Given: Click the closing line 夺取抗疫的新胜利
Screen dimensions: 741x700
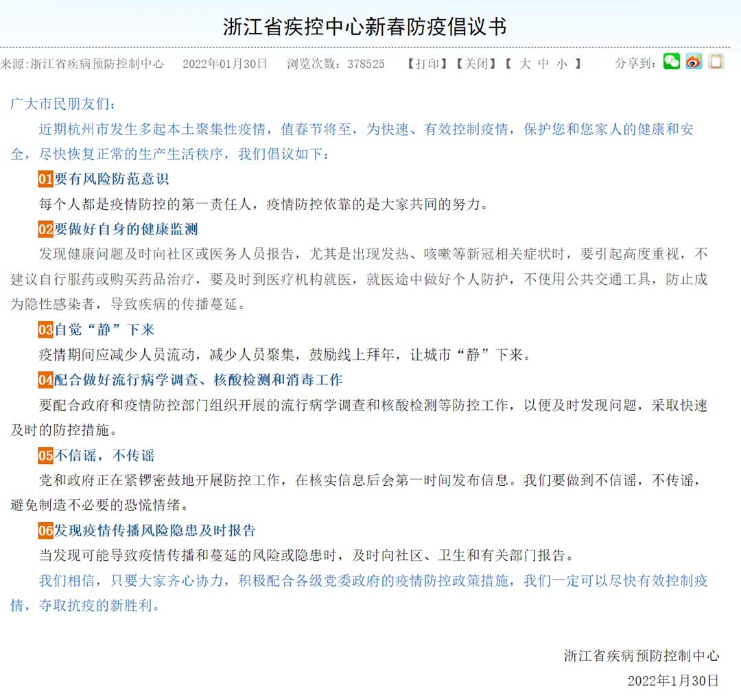Looking at the screenshot, I should pos(100,605).
